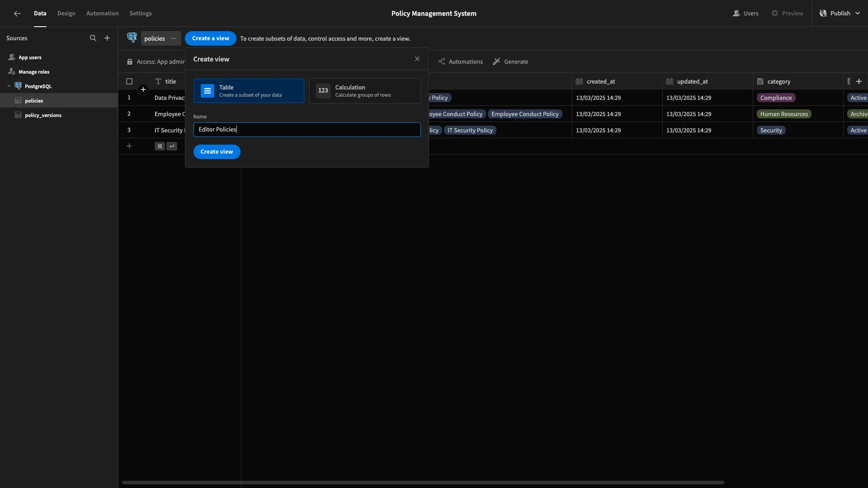Image resolution: width=868 pixels, height=488 pixels.
Task: Open the Data tab
Action: tap(40, 14)
